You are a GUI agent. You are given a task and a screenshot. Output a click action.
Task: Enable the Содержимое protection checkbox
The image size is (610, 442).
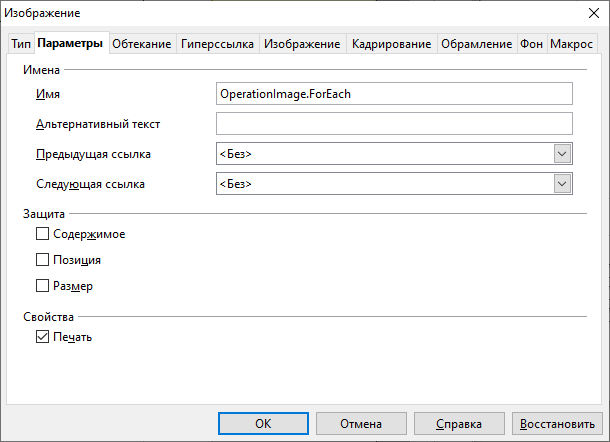click(42, 234)
